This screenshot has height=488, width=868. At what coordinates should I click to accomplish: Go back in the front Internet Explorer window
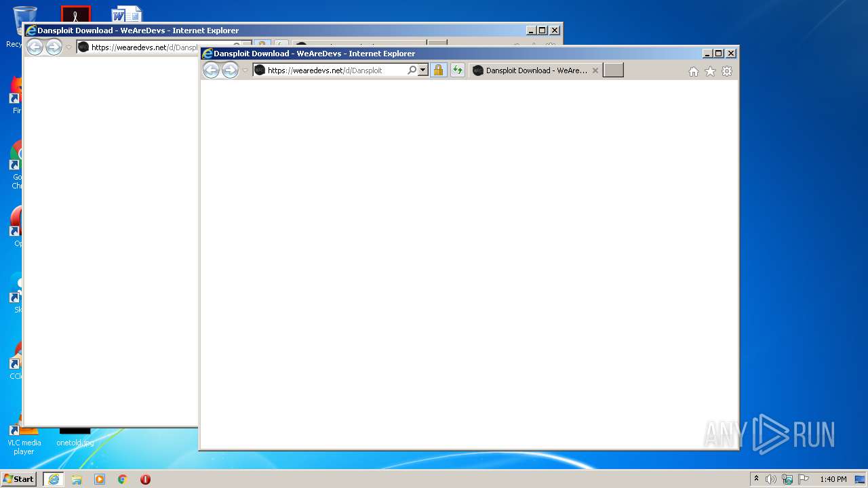[x=212, y=70]
